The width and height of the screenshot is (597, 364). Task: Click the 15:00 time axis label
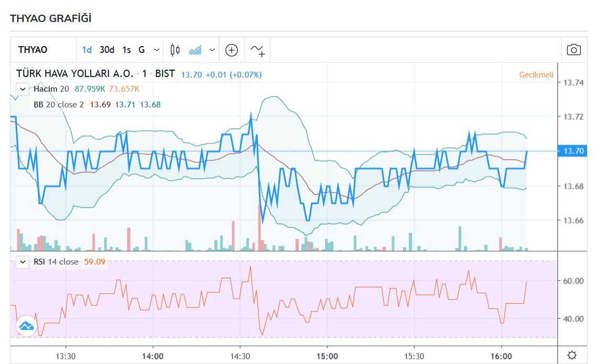tap(327, 356)
